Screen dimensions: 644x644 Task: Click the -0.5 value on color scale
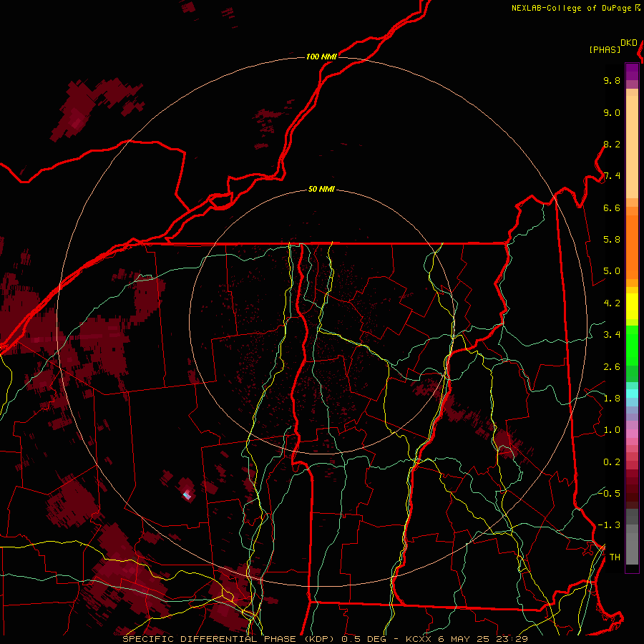click(x=609, y=493)
